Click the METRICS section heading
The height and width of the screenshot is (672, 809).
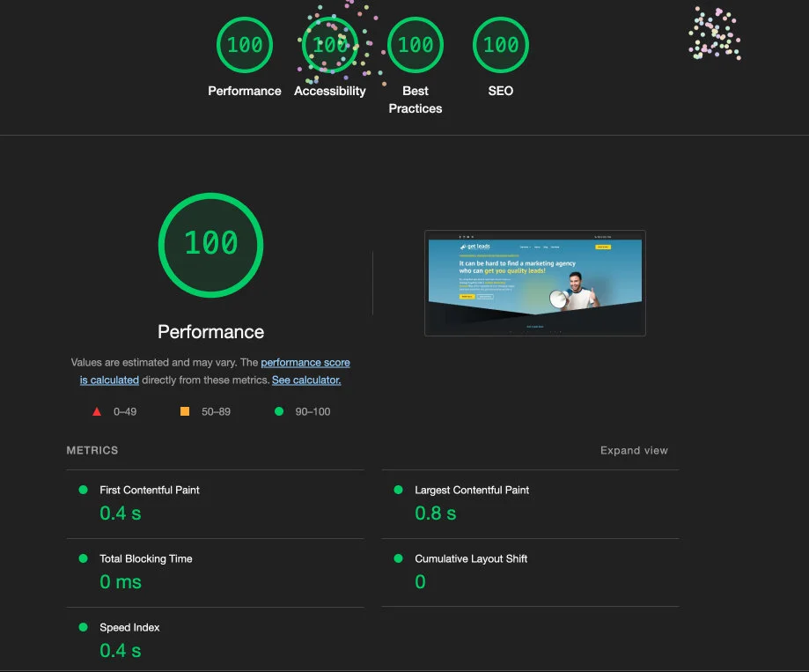click(92, 451)
